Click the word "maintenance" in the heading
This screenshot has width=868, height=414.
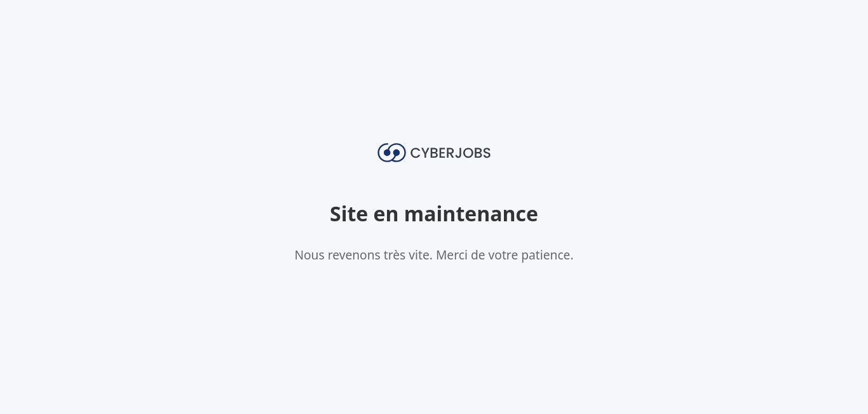(x=471, y=214)
